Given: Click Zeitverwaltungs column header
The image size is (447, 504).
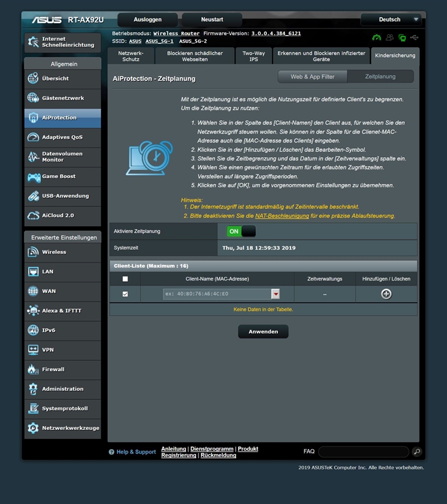Looking at the screenshot, I should [324, 279].
